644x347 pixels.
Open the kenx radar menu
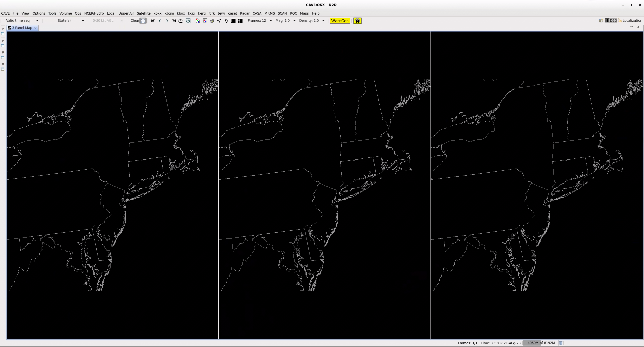pyautogui.click(x=202, y=13)
